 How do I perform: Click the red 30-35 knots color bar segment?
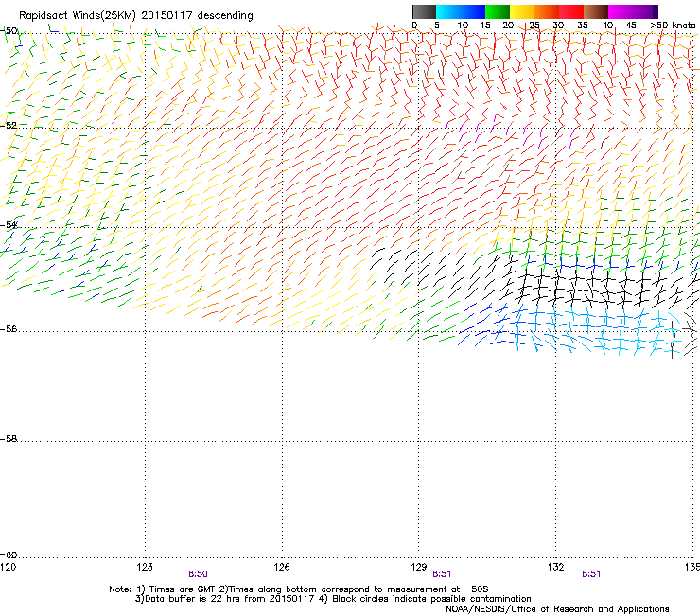(x=571, y=11)
